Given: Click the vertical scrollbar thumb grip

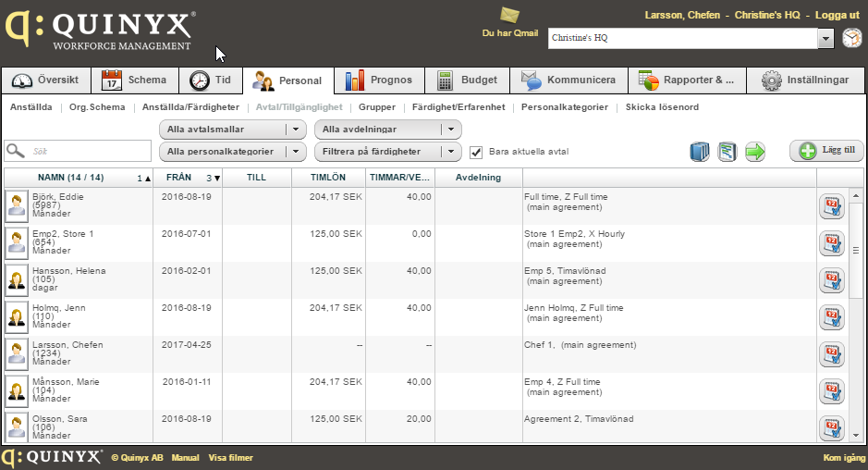Looking at the screenshot, I should point(856,250).
